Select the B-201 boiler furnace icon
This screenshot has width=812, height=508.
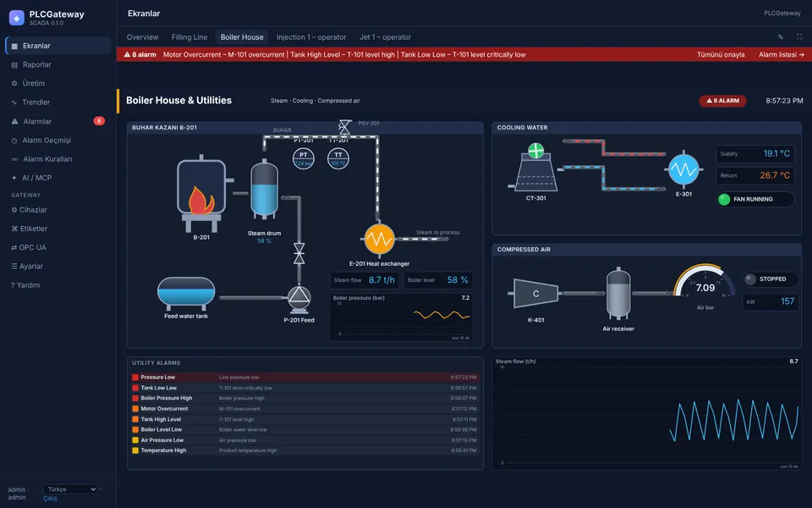202,193
